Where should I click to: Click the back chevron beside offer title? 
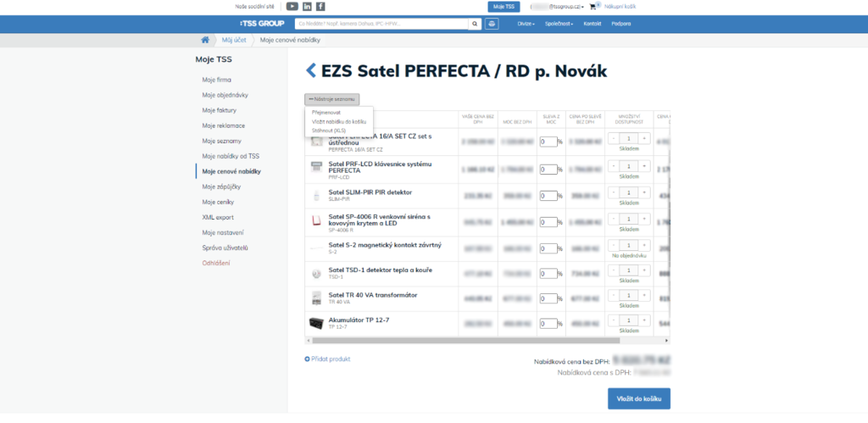click(310, 70)
